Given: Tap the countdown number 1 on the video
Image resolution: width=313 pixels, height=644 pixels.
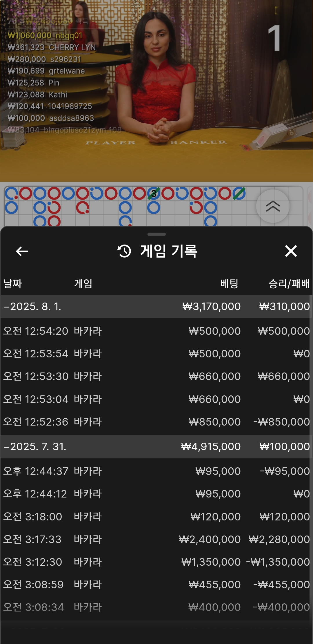Looking at the screenshot, I should (274, 38).
